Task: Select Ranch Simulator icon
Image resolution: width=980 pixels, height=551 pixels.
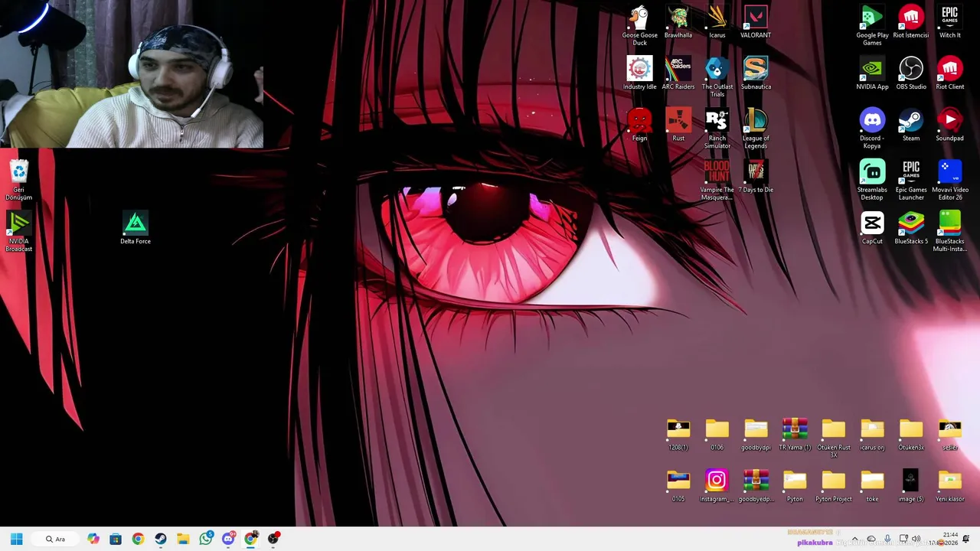Action: (717, 129)
